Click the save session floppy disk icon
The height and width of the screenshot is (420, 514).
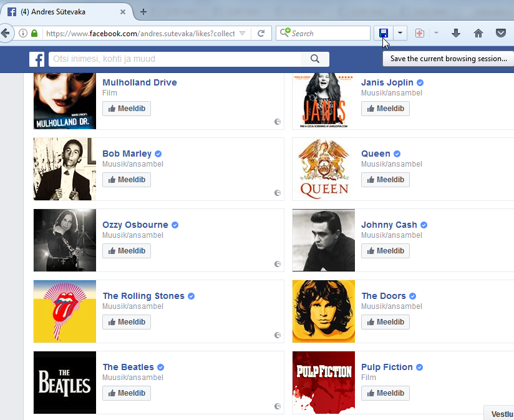(384, 33)
